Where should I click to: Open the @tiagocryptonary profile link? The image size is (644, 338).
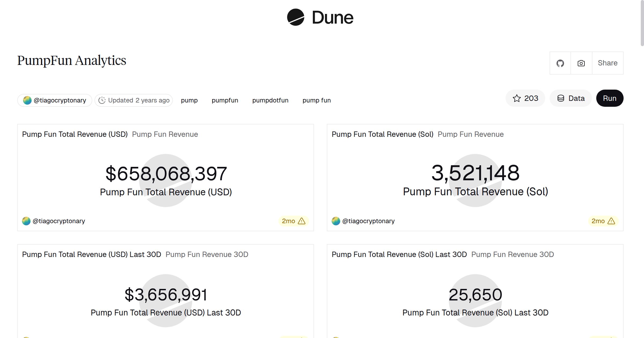point(54,100)
